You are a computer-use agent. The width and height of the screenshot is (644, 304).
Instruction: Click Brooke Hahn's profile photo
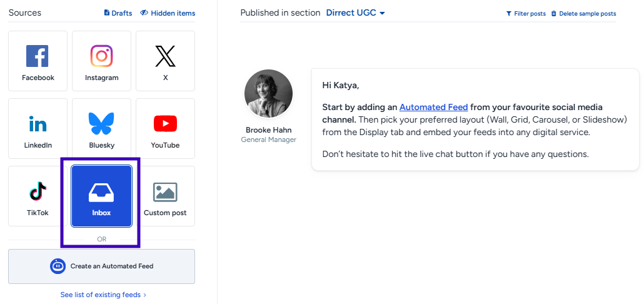click(x=268, y=94)
